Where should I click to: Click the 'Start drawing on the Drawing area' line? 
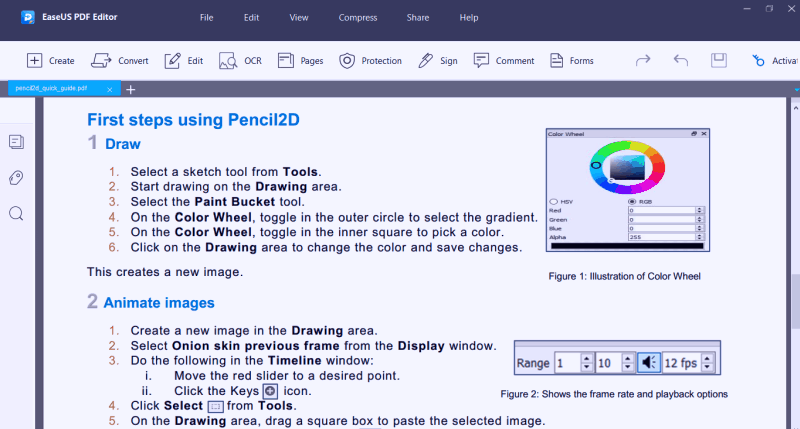236,187
